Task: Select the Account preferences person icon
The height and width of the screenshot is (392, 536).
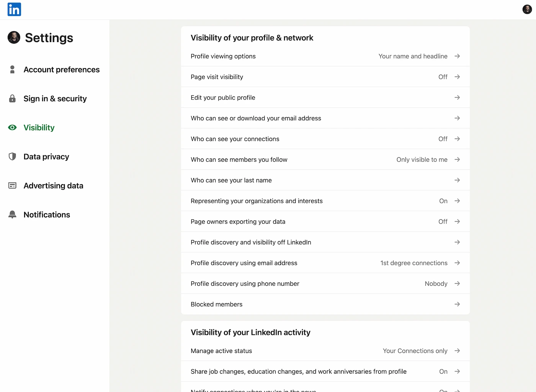Action: click(12, 69)
